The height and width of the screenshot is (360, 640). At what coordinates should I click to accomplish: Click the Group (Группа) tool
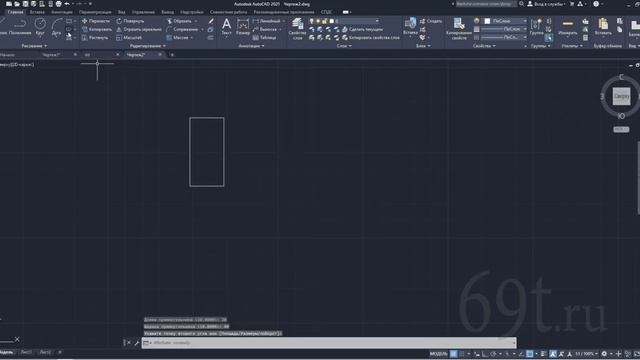(536, 27)
